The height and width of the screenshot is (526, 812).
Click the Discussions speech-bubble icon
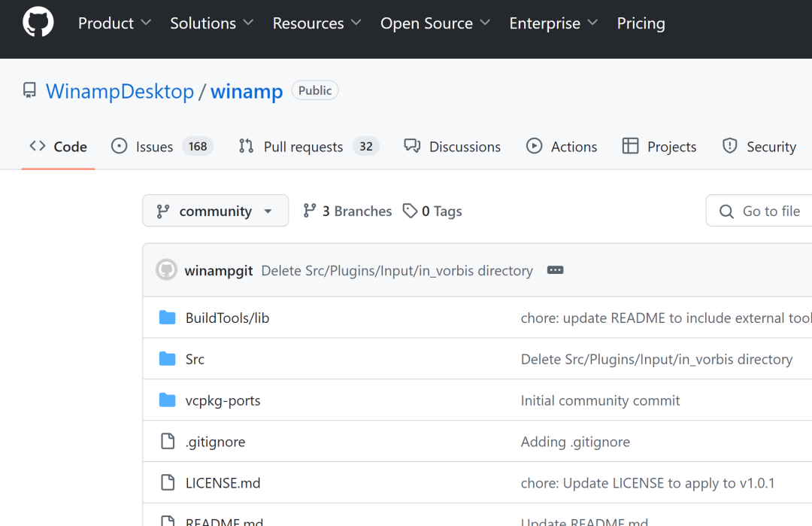[x=412, y=146]
